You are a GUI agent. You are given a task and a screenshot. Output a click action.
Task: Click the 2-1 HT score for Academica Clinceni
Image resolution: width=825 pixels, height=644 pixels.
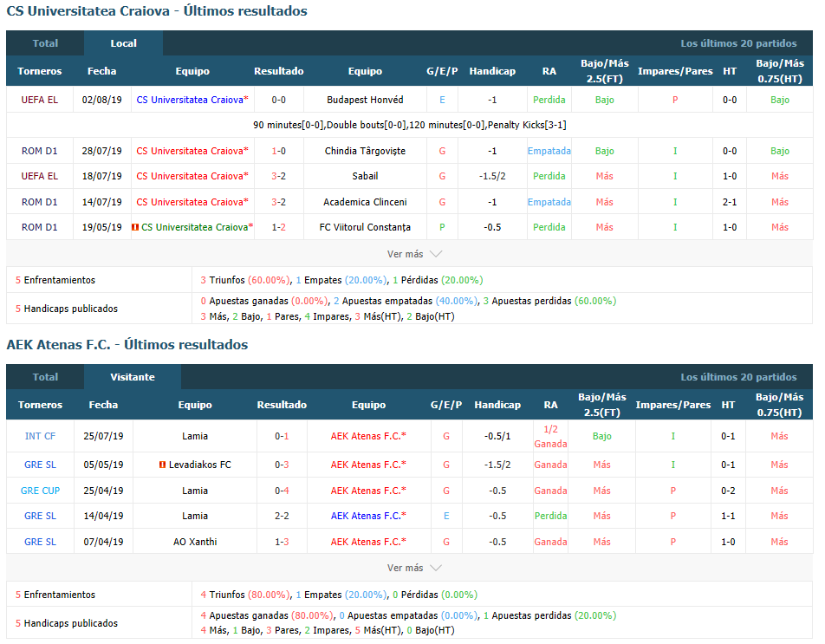(730, 202)
